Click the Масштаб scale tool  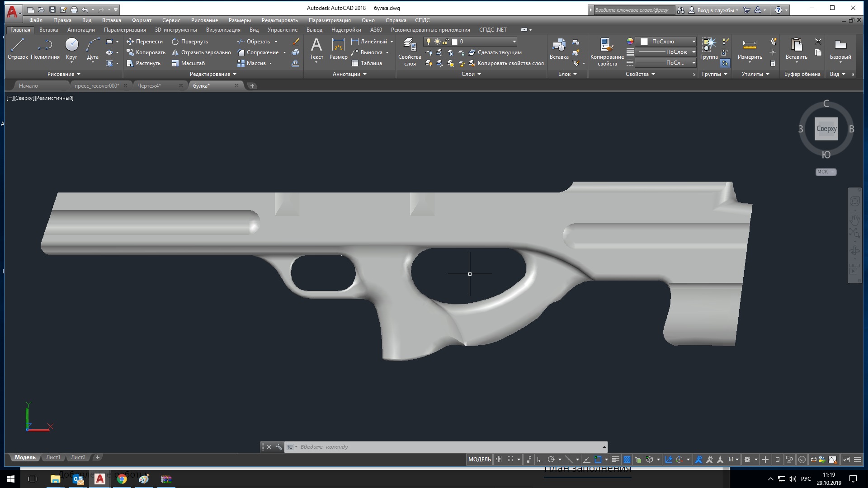[189, 63]
